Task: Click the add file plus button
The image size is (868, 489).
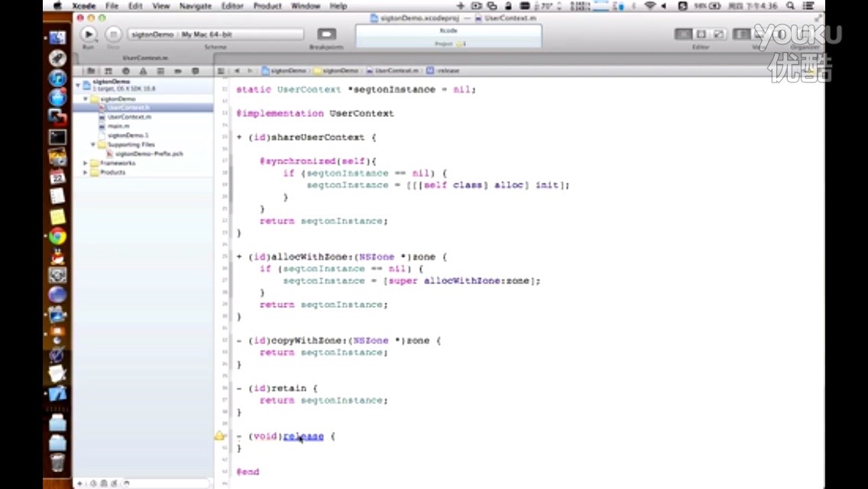Action: click(79, 483)
